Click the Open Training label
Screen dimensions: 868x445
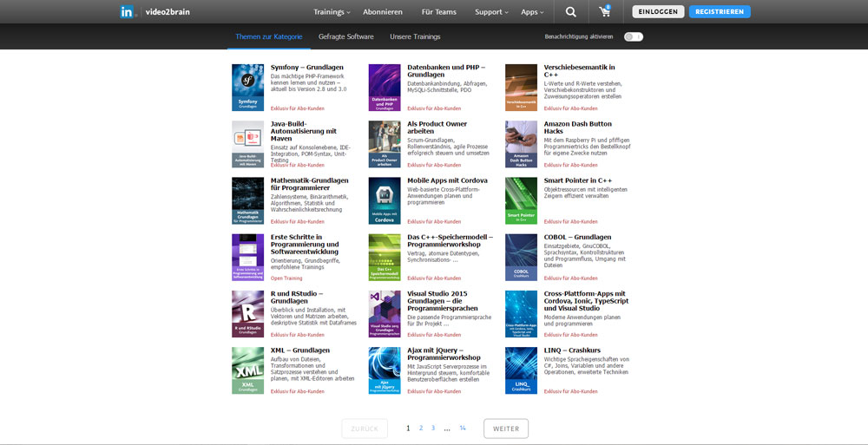tap(286, 278)
